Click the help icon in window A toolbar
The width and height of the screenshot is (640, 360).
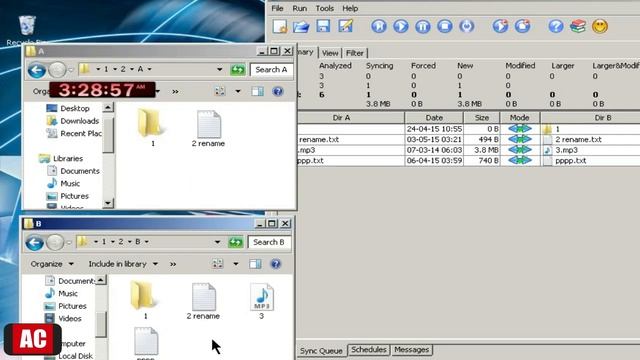278,91
